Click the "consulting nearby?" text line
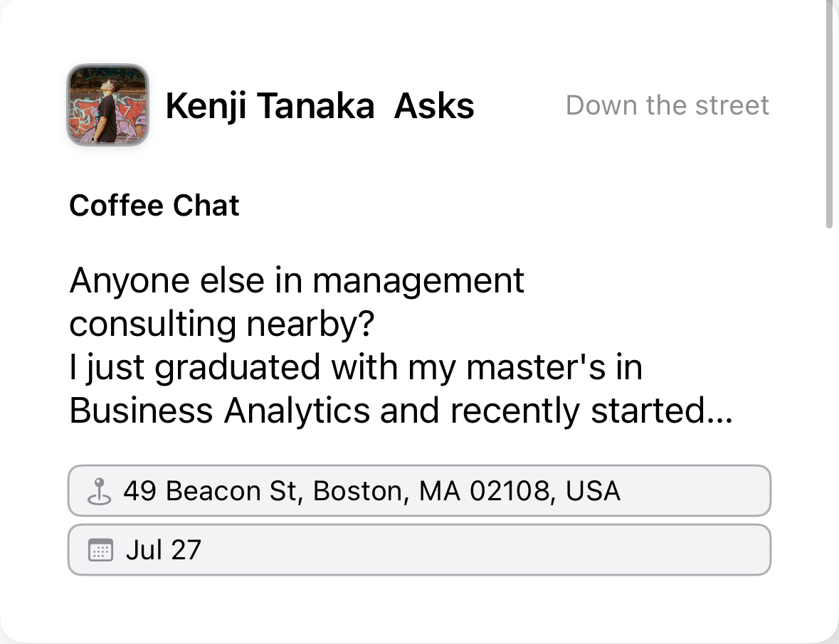 (222, 324)
